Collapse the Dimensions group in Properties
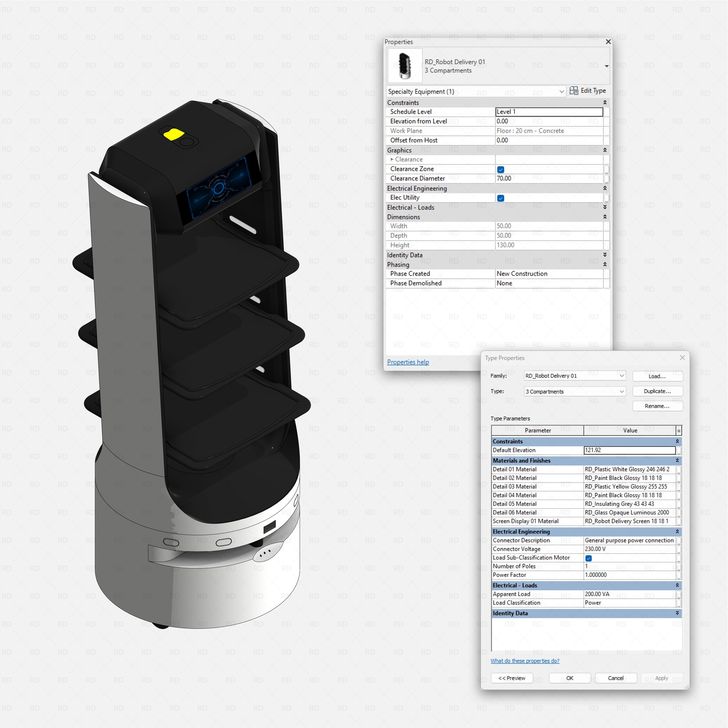Screen dimensions: 728x728 tap(605, 217)
